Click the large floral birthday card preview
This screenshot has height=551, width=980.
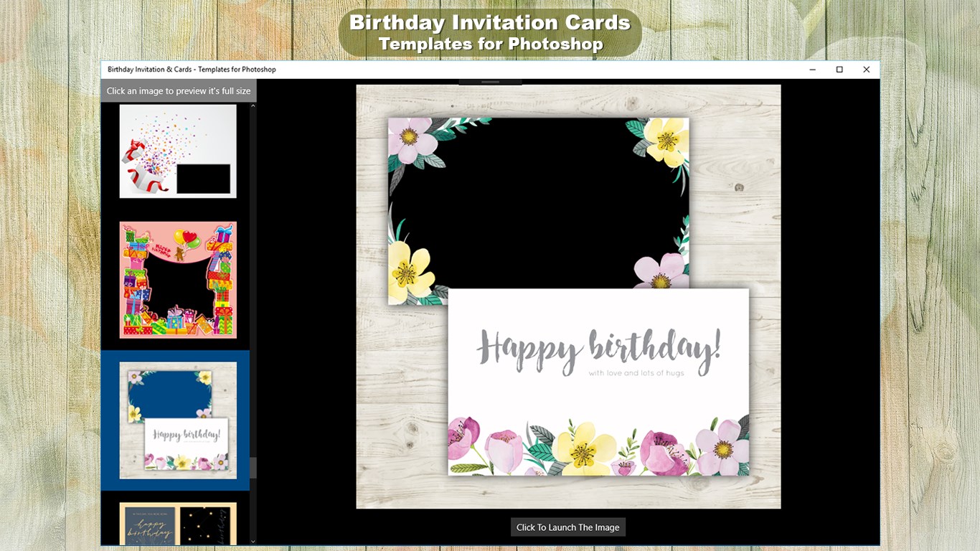coord(568,296)
